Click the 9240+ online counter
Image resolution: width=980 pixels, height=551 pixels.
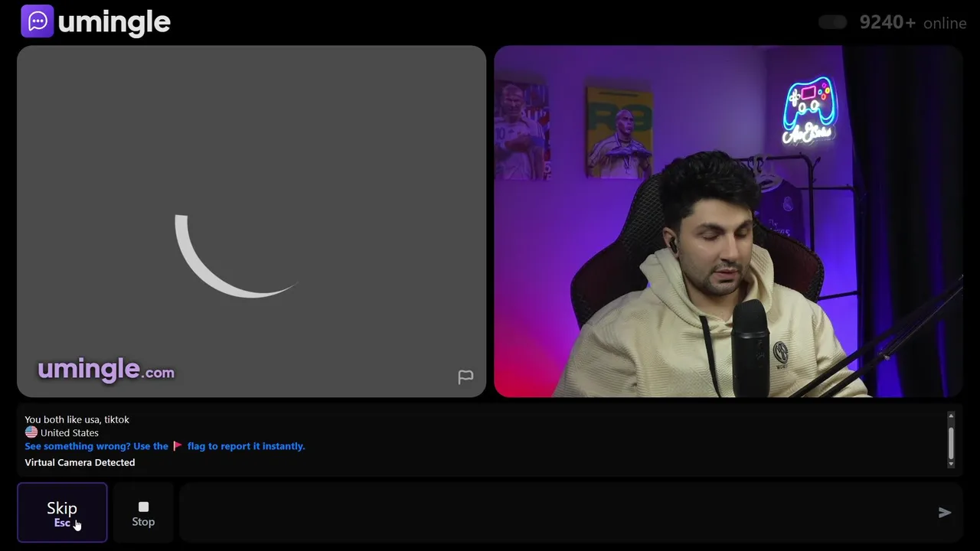[x=913, y=22]
